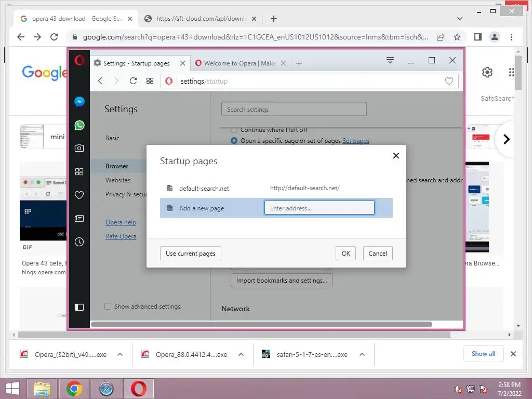This screenshot has width=532, height=399.
Task: Switch to Welcome to Opera tab
Action: [x=240, y=63]
